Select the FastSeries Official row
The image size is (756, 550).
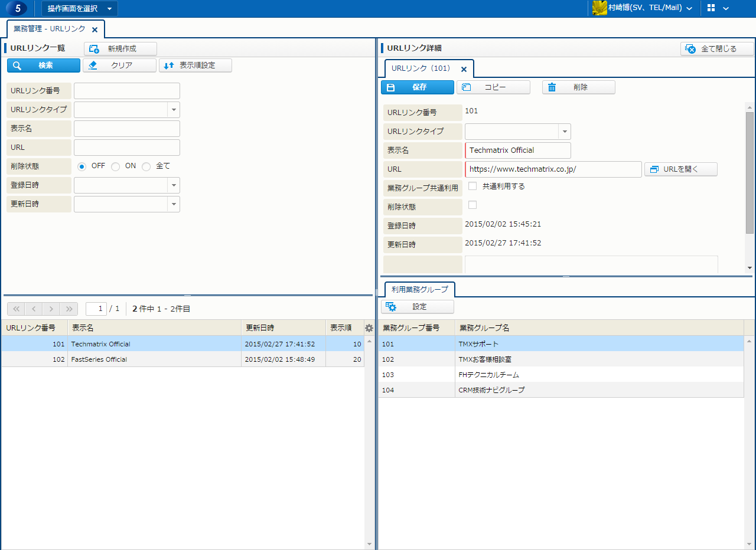coord(154,359)
